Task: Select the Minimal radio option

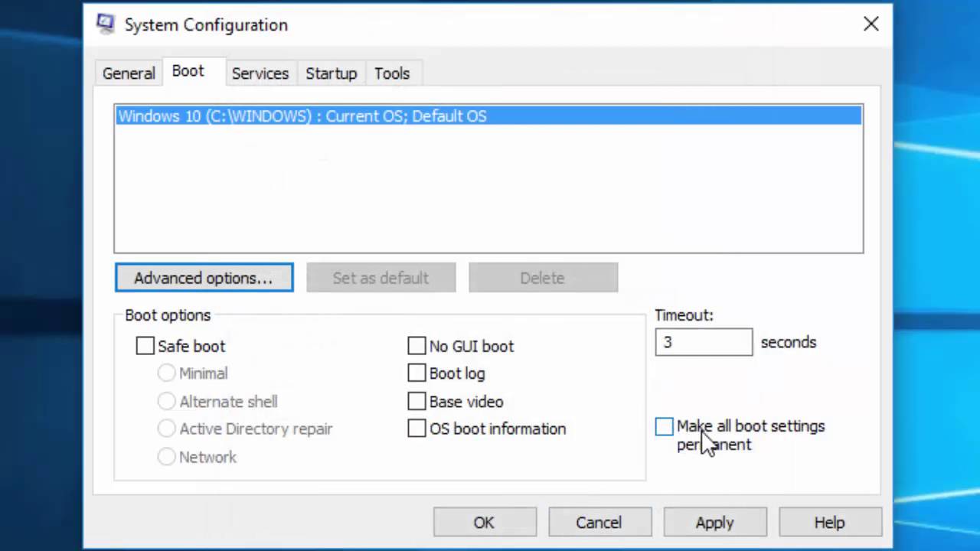Action: click(x=166, y=373)
